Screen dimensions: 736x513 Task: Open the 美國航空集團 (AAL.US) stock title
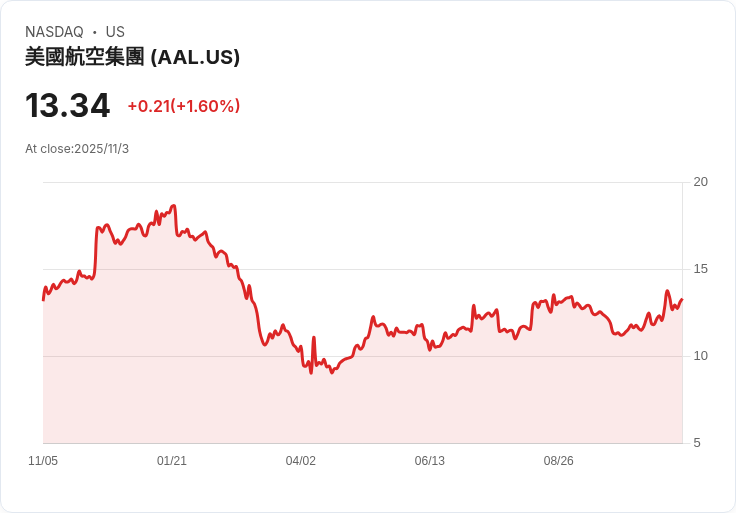pyautogui.click(x=132, y=57)
